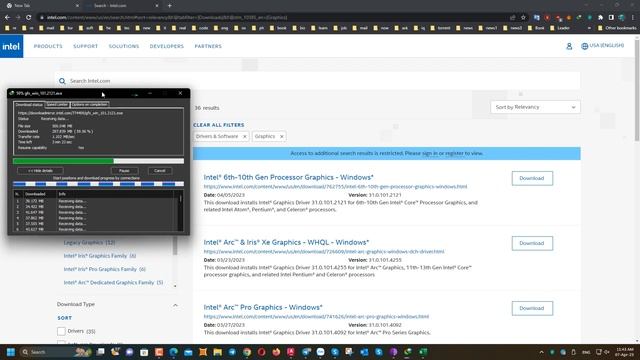Viewport: 640px width, 360px height.
Task: Open the DEVELOPERS menu
Action: tap(167, 46)
